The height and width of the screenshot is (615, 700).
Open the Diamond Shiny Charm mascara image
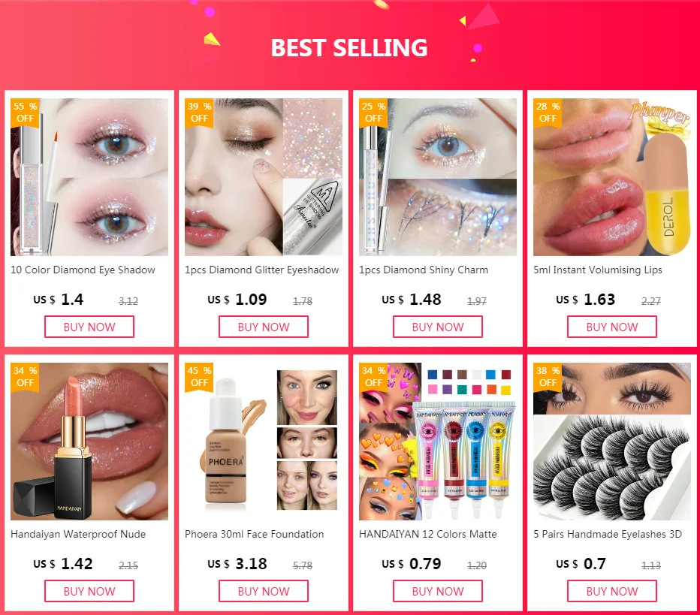[437, 177]
